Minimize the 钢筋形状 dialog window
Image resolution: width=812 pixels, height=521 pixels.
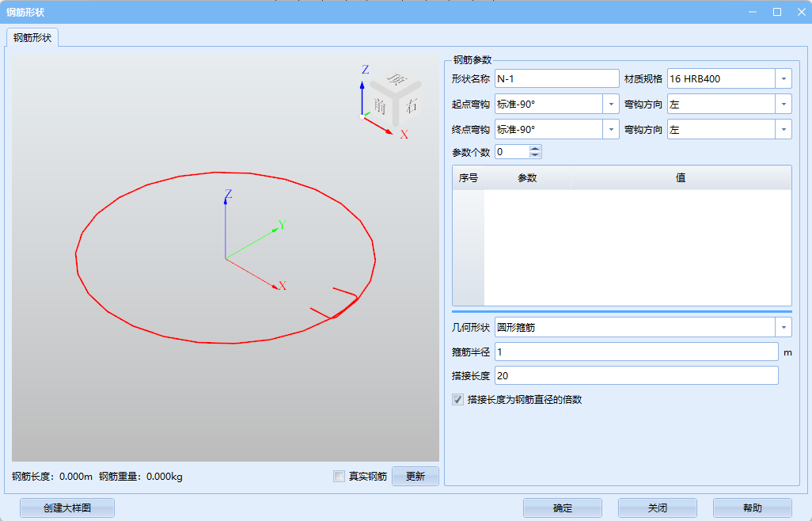[754, 12]
